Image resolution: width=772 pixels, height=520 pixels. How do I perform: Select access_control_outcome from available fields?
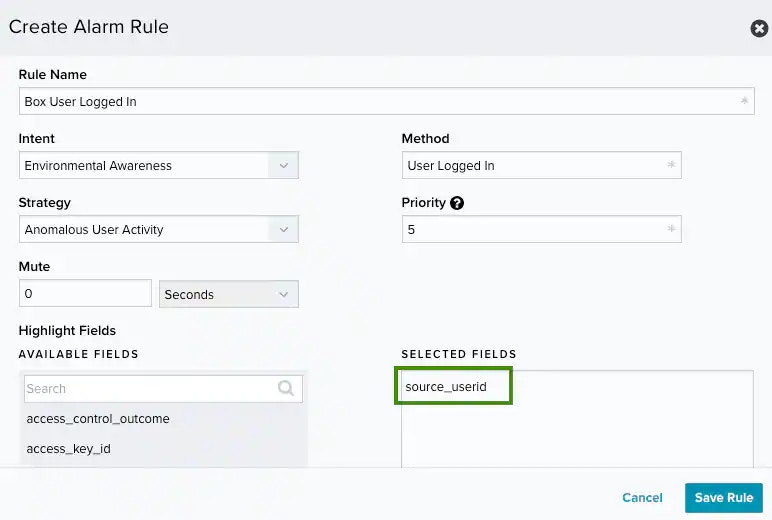point(98,419)
